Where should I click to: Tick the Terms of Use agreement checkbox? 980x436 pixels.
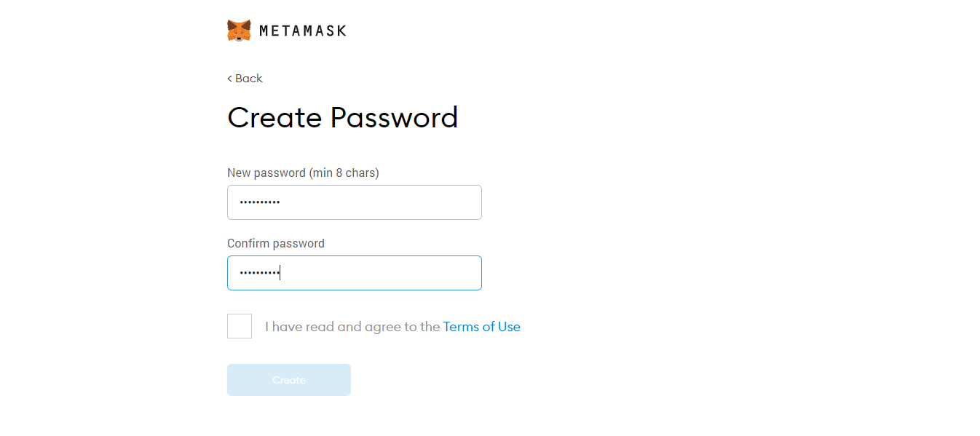pyautogui.click(x=240, y=326)
